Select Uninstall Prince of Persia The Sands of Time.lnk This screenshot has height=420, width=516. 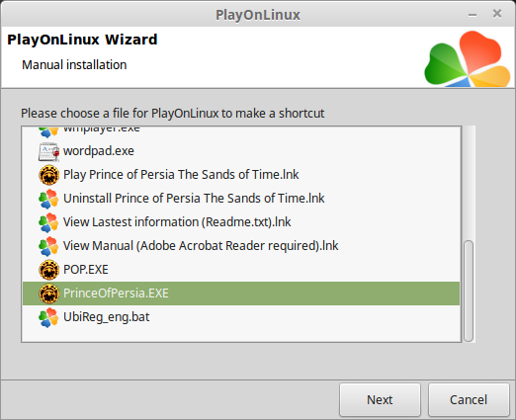click(x=194, y=199)
